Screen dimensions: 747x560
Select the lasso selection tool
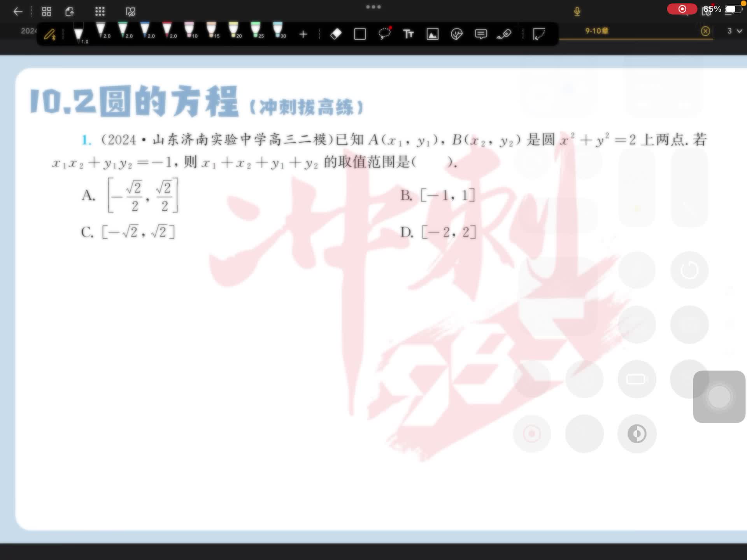[x=384, y=34]
